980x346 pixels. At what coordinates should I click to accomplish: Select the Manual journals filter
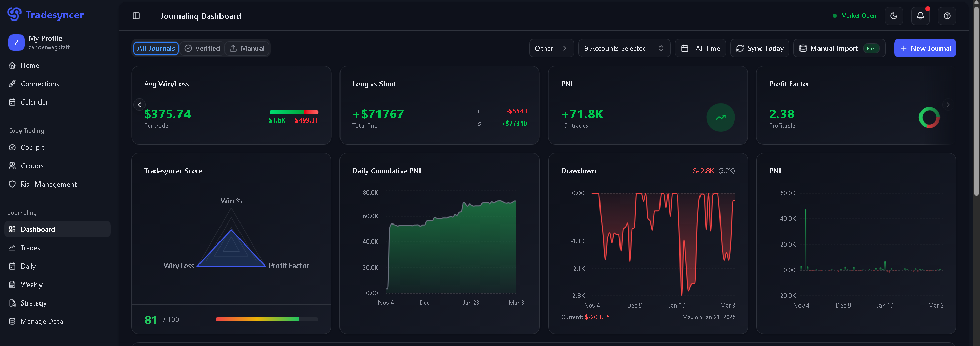pos(247,48)
